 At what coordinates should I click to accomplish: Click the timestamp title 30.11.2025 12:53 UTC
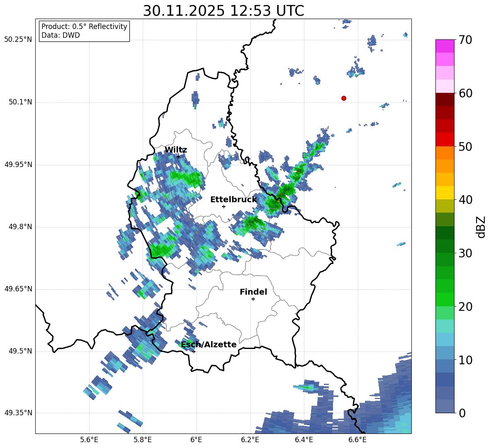pyautogui.click(x=224, y=11)
